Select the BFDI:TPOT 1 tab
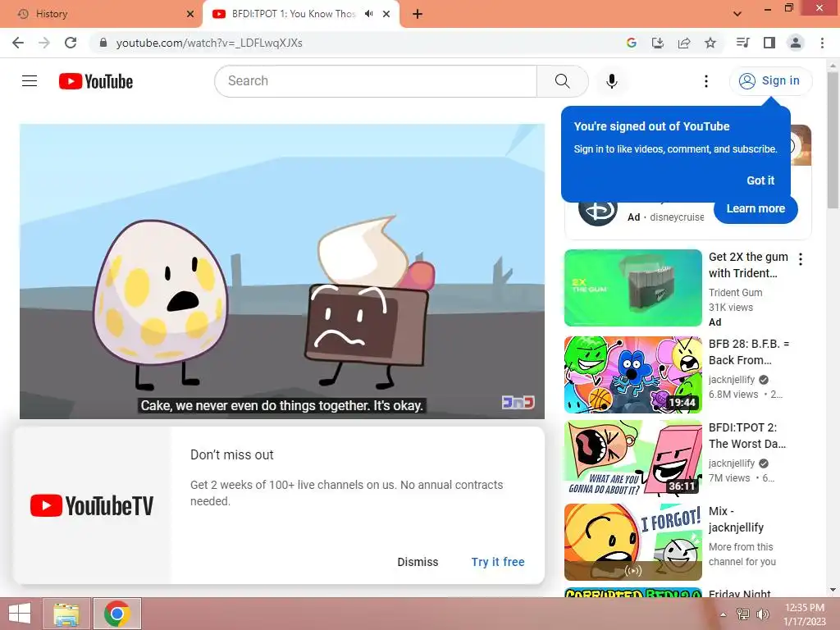Viewport: 840px width, 630px height. click(292, 14)
